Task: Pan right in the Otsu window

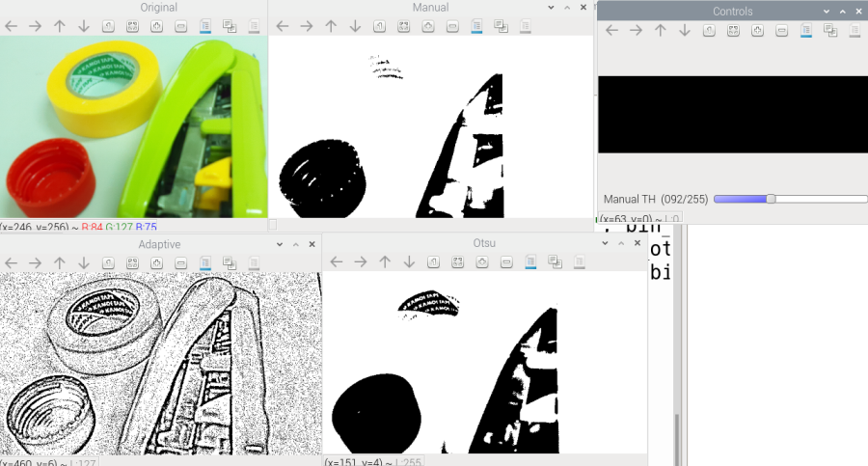Action: point(360,262)
